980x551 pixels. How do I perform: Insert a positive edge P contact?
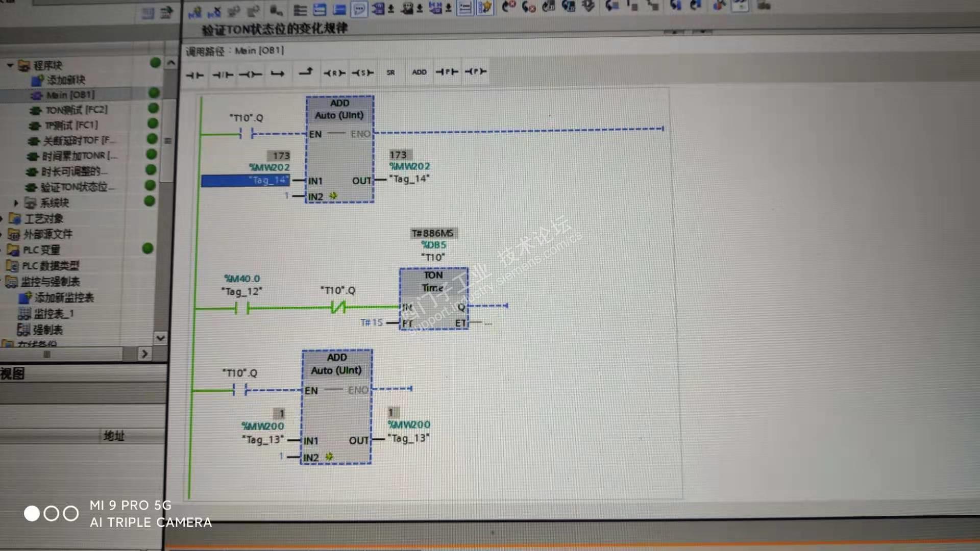[447, 72]
